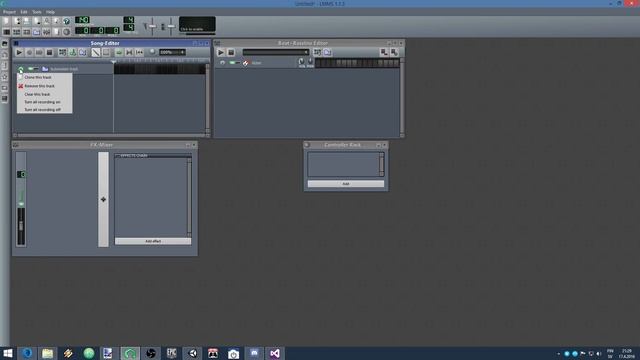
Task: Open My Samples sidebar tab
Action: (x=4, y=66)
